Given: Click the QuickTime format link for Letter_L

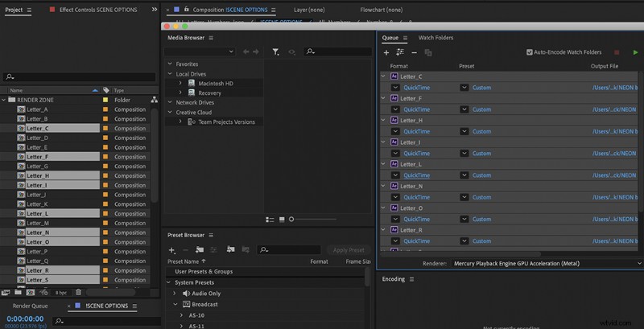Looking at the screenshot, I should 416,175.
